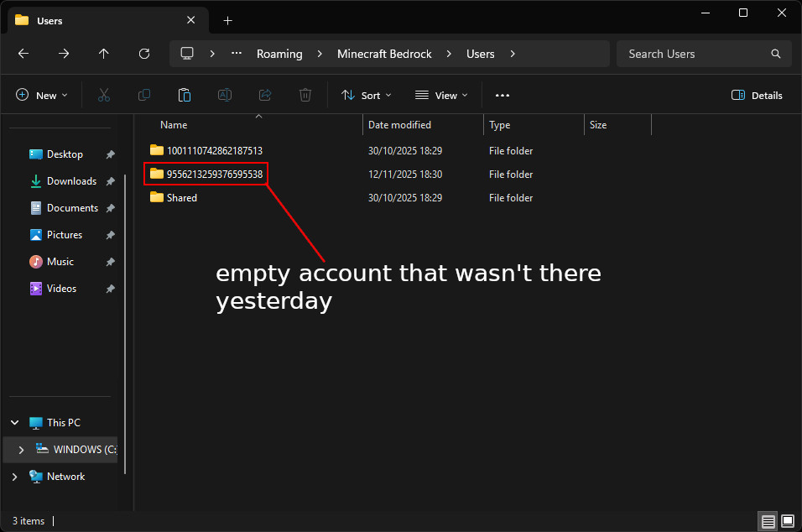
Task: Click the Paste clipboard icon
Action: pos(184,95)
